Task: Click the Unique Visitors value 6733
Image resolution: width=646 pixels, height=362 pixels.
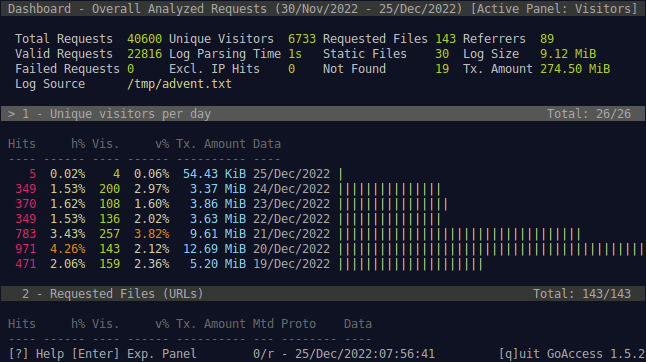Action: pyautogui.click(x=302, y=39)
